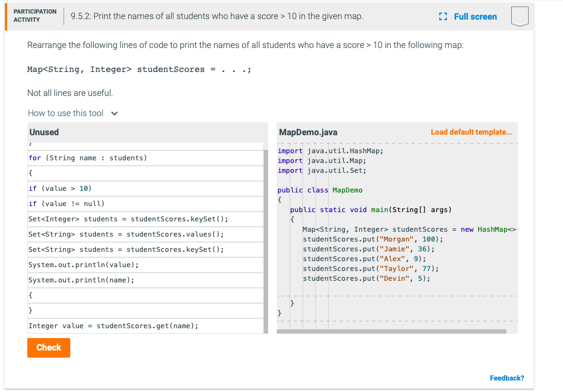The image size is (563, 392).
Task: Click the vertical scrollbar of the Unused panel
Action: pos(266,240)
